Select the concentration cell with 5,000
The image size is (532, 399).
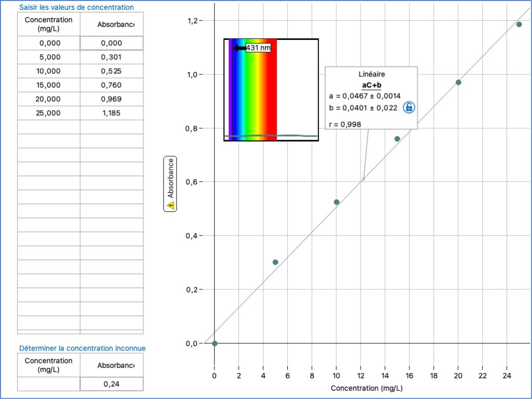click(x=49, y=57)
